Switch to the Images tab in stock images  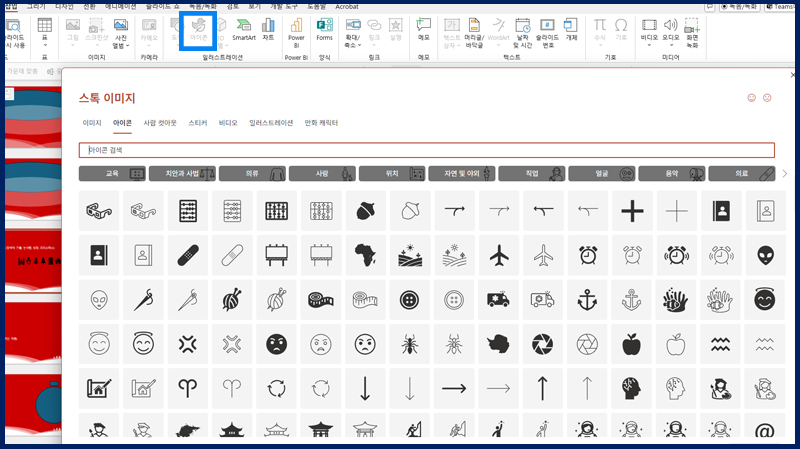[x=92, y=123]
